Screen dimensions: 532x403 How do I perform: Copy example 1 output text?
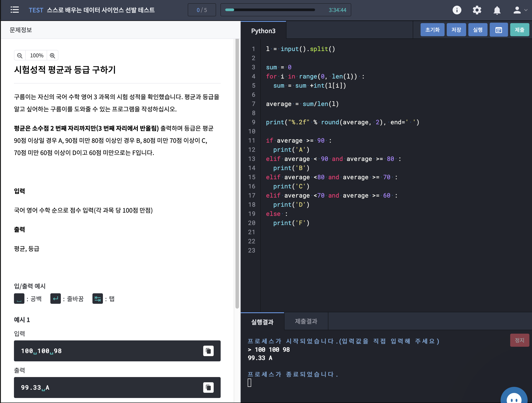pos(208,387)
